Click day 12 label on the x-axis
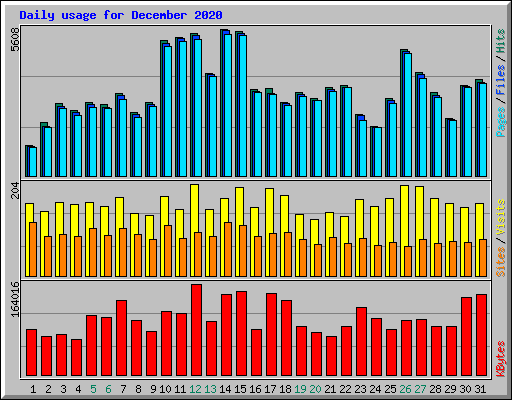 click(x=195, y=389)
